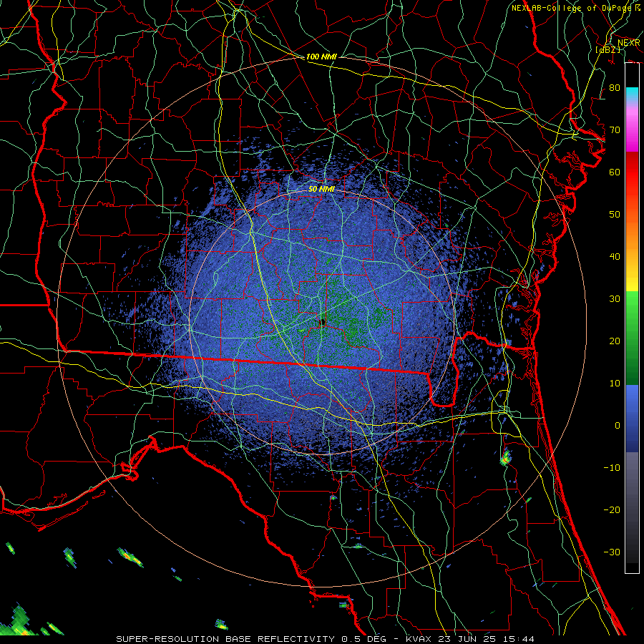Select the 20 value on dBZ scale

[x=615, y=341]
